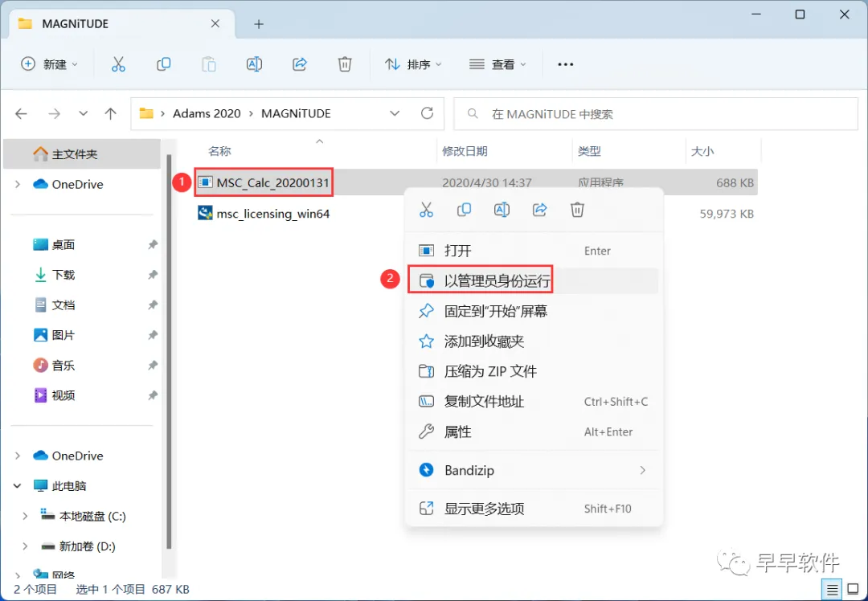Click the MSC_Calc_20200131 application icon

206,182
